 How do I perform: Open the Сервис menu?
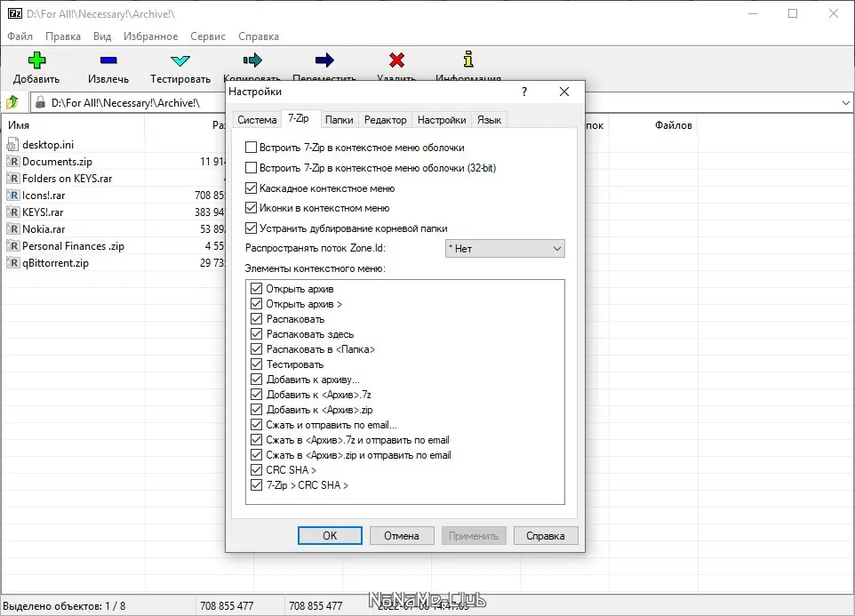[208, 36]
